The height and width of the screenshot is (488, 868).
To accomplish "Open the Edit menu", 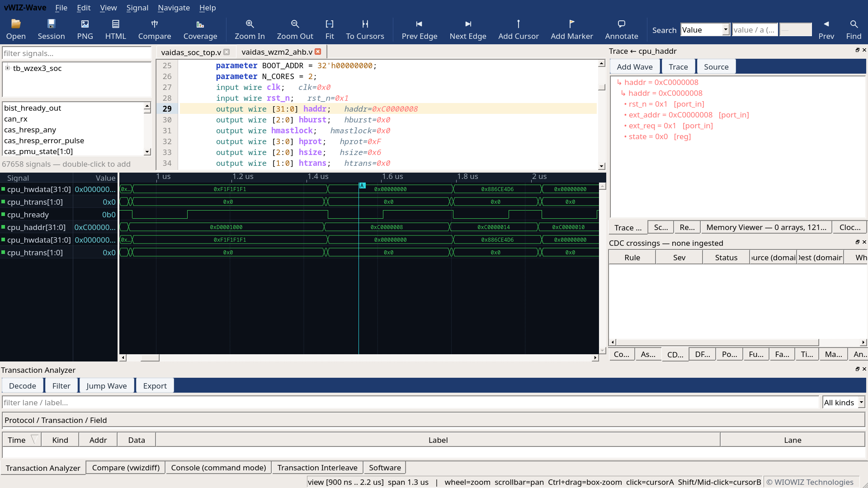I will 84,8.
